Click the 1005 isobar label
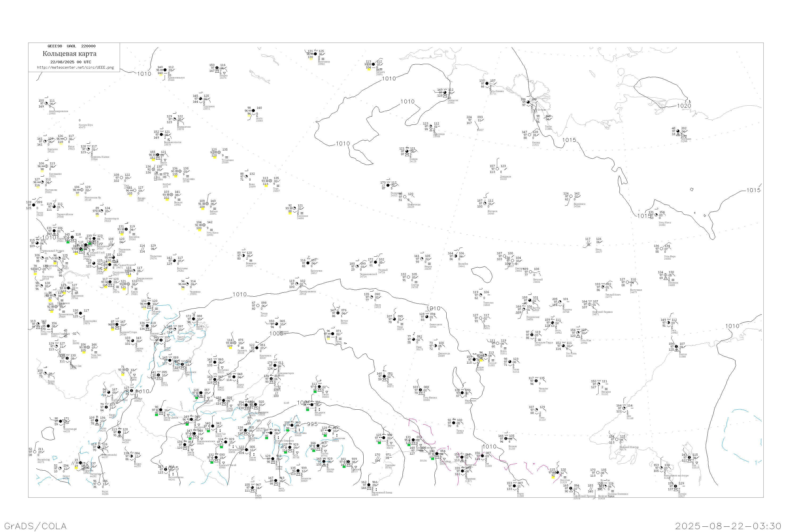Viewport: 798px width, 532px height. tap(277, 334)
